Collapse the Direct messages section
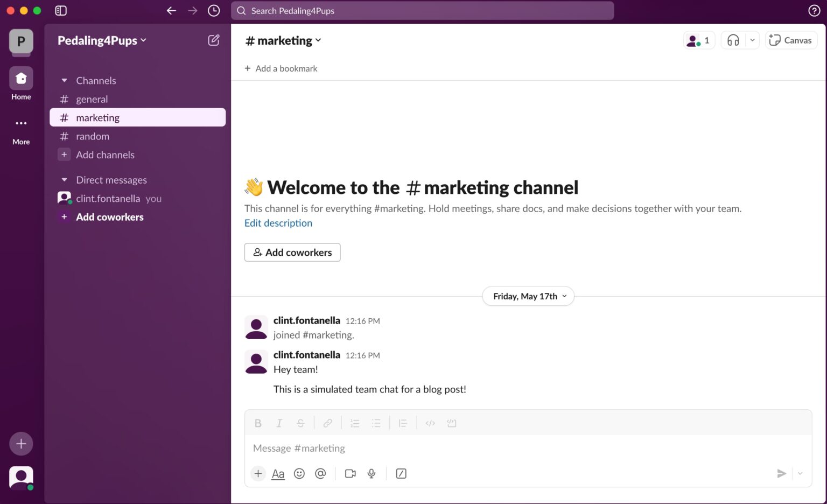 tap(65, 180)
